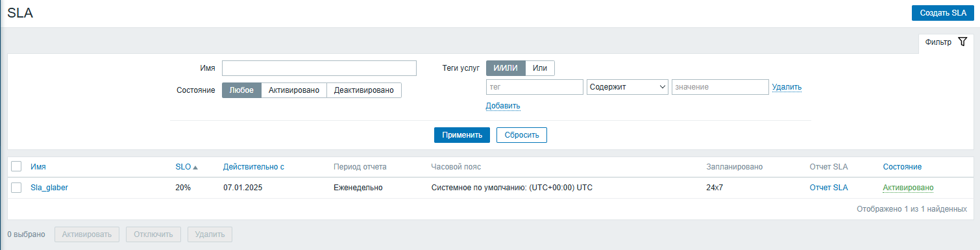Select Активировано state filter
Image resolution: width=980 pixels, height=250 pixels.
(294, 90)
